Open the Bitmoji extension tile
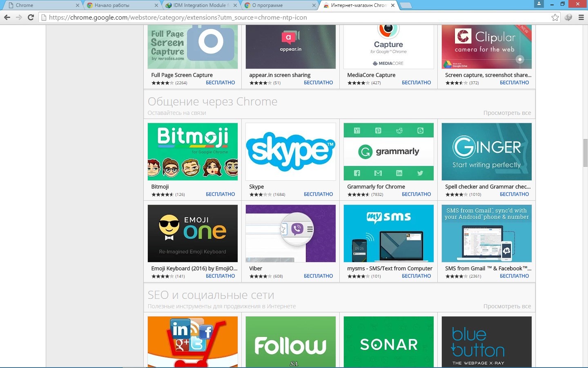Screen dimensions: 588x368 click(192, 152)
